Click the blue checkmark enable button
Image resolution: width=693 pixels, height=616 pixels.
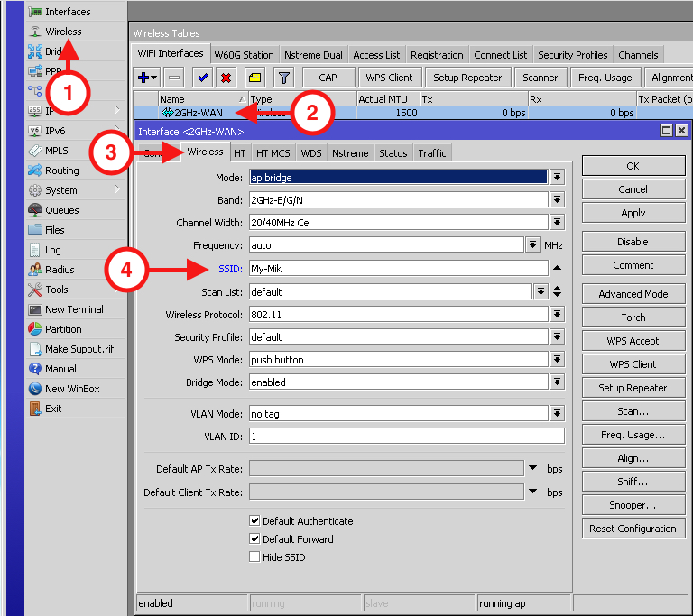coord(203,78)
